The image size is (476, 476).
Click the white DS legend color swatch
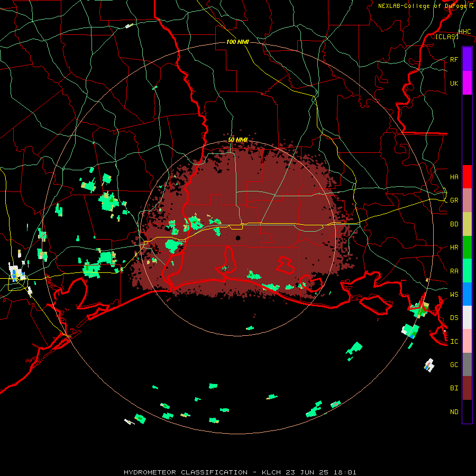(x=467, y=317)
